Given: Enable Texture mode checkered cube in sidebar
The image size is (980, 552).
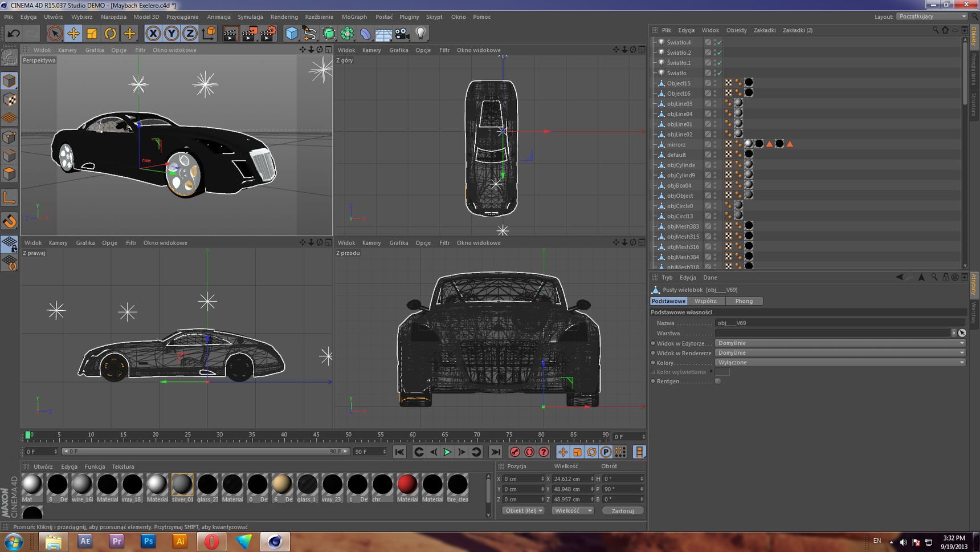Looking at the screenshot, I should pyautogui.click(x=9, y=99).
